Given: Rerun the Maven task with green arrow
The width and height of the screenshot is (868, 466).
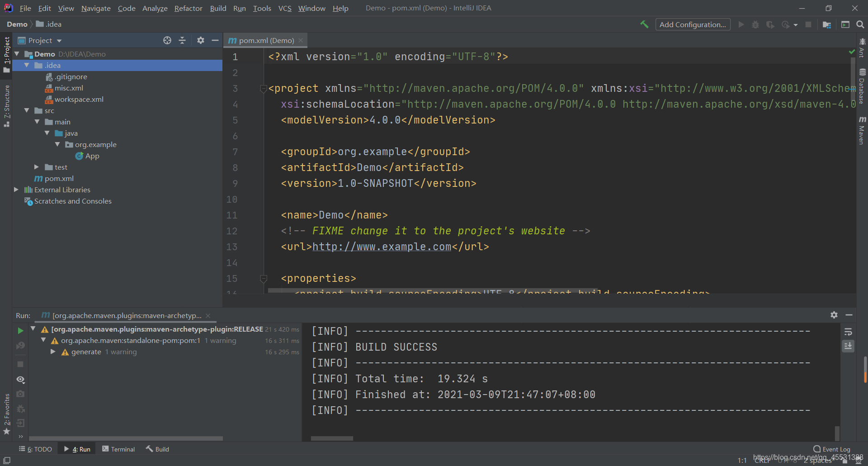Looking at the screenshot, I should pos(20,331).
